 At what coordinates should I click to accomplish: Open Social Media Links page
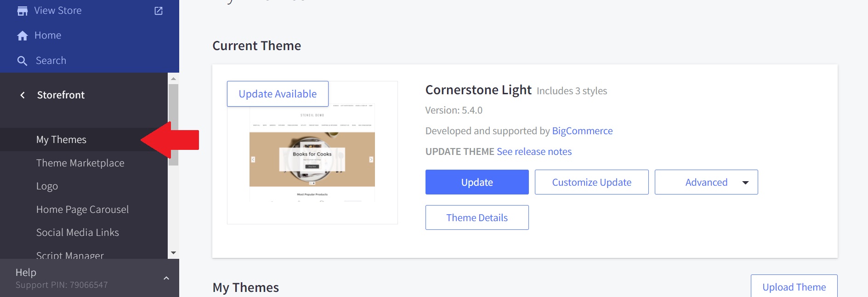(77, 233)
